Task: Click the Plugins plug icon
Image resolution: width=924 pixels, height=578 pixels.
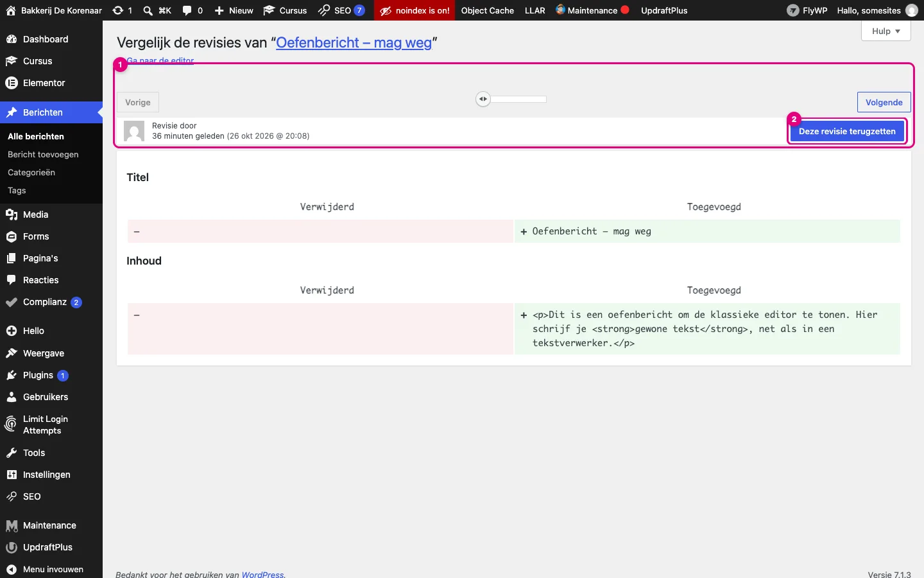Action: (12, 375)
